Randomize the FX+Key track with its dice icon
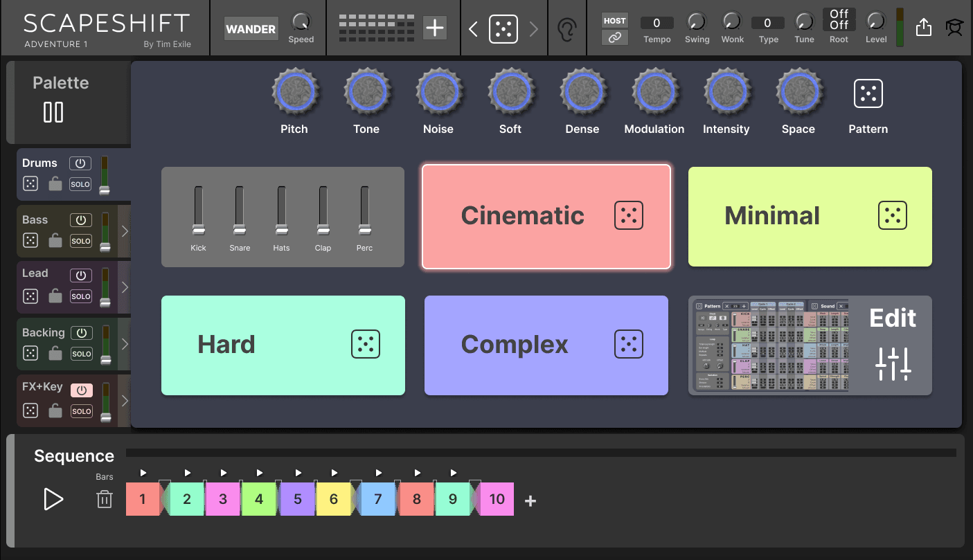 [x=30, y=410]
